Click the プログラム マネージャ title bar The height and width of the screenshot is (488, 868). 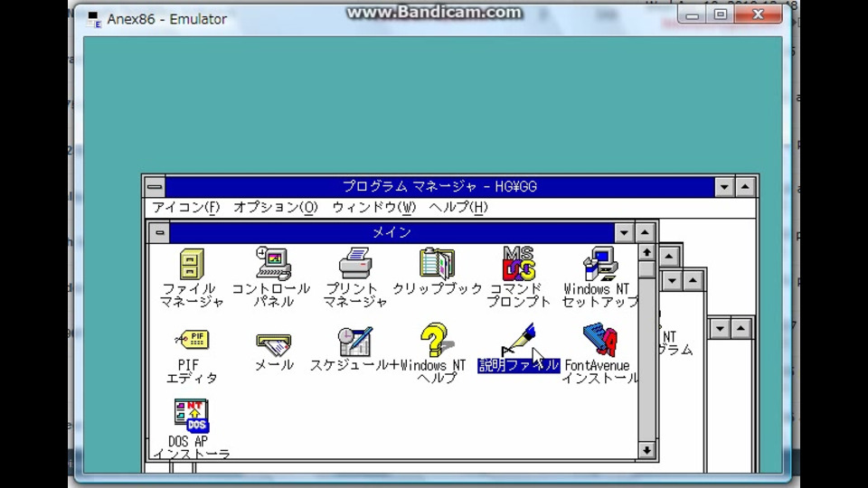[x=439, y=187]
